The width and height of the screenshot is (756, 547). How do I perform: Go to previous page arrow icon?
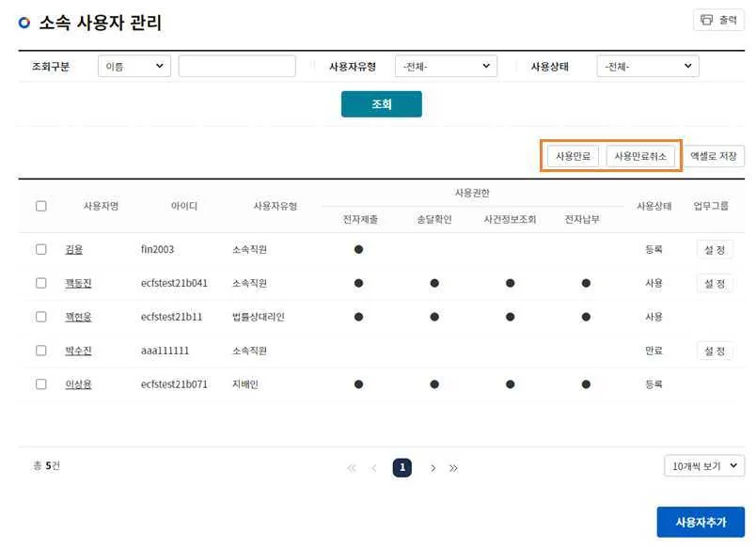point(374,468)
